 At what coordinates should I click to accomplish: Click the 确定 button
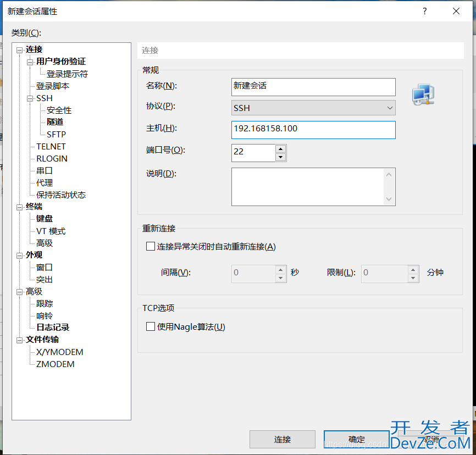(x=356, y=439)
